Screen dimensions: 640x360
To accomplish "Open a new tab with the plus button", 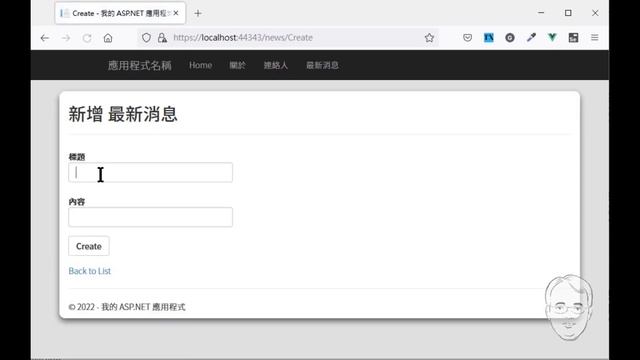I will (198, 13).
